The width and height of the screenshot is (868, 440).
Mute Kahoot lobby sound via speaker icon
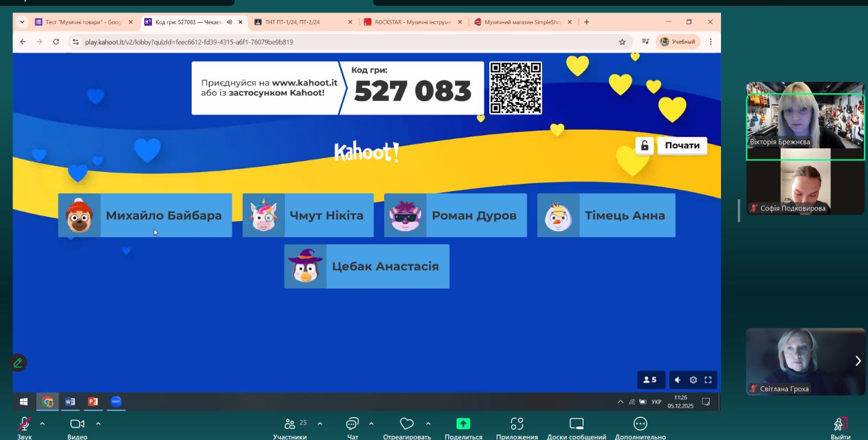678,380
